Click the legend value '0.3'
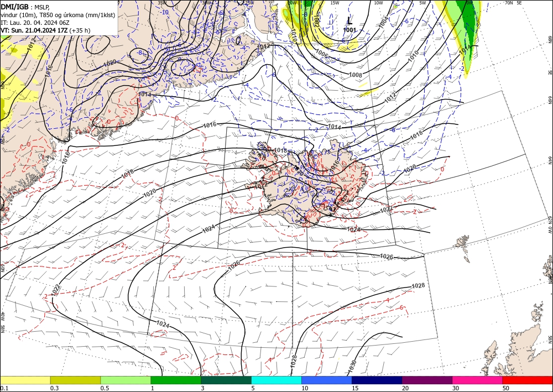 [54, 388]
